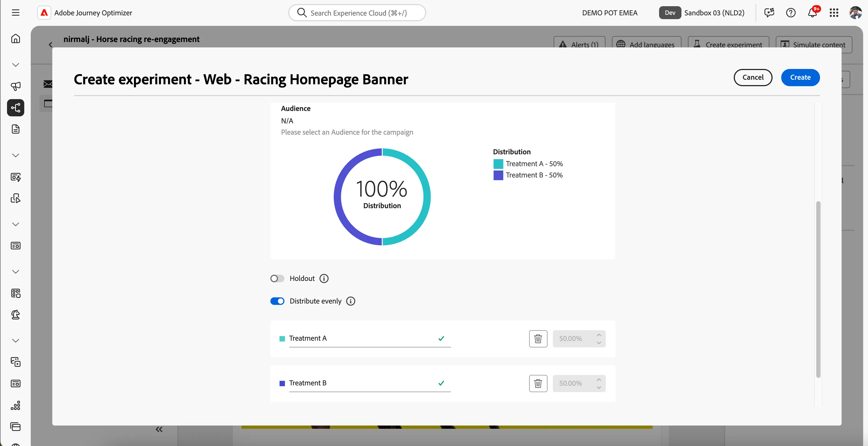This screenshot has height=446, width=868.
Task: Open the Help question mark icon
Action: [790, 13]
